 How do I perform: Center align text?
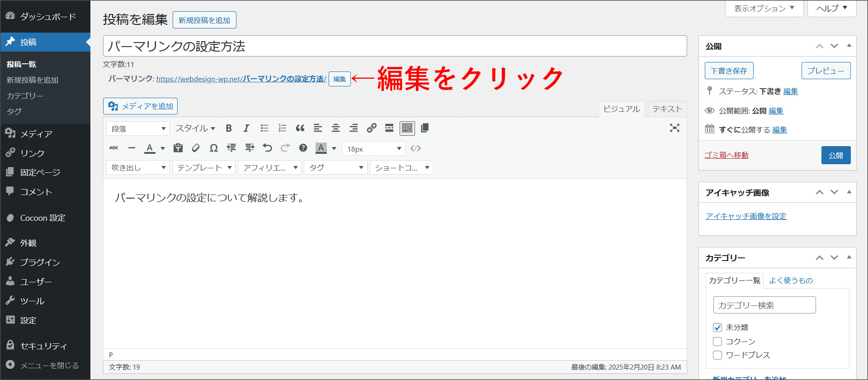coord(336,128)
